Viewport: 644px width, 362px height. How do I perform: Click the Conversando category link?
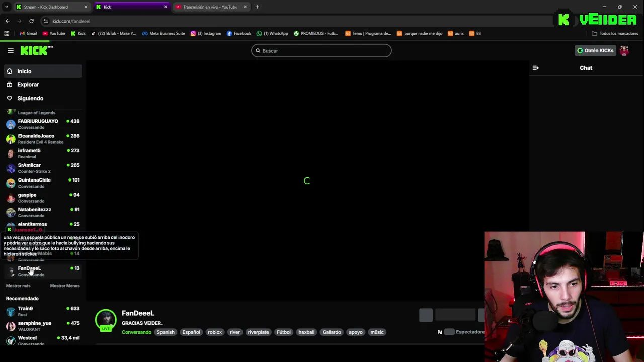(x=136, y=332)
